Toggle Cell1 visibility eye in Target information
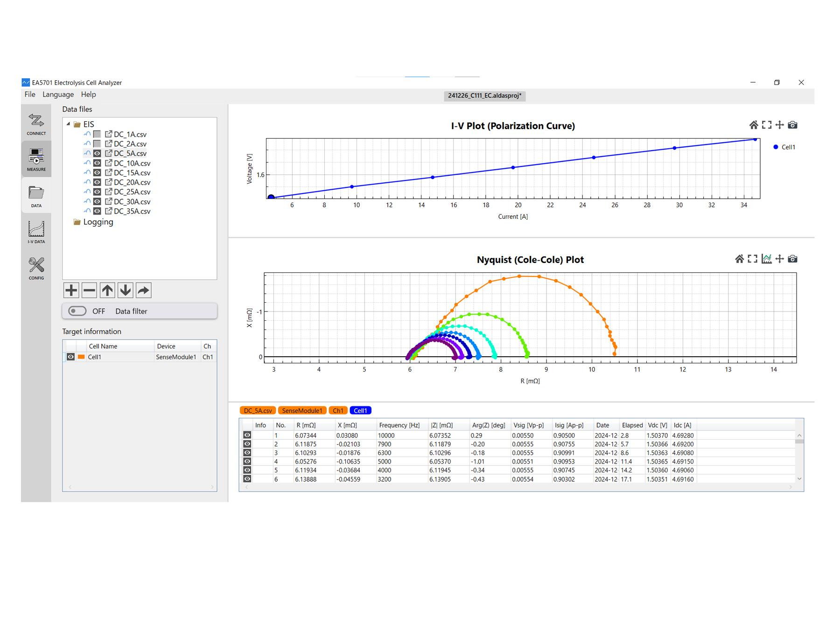This screenshot has height=630, width=840. point(70,357)
